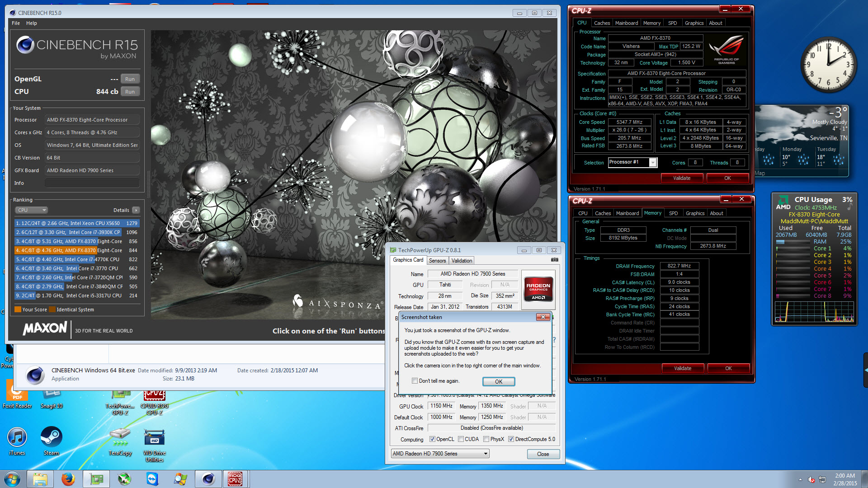Click the Windows Start button
The width and height of the screenshot is (868, 488).
12,479
